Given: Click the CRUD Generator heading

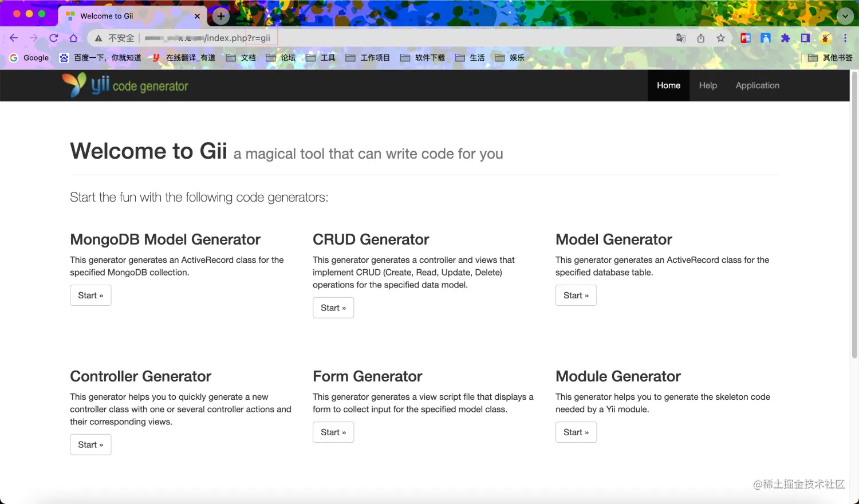Looking at the screenshot, I should [371, 239].
